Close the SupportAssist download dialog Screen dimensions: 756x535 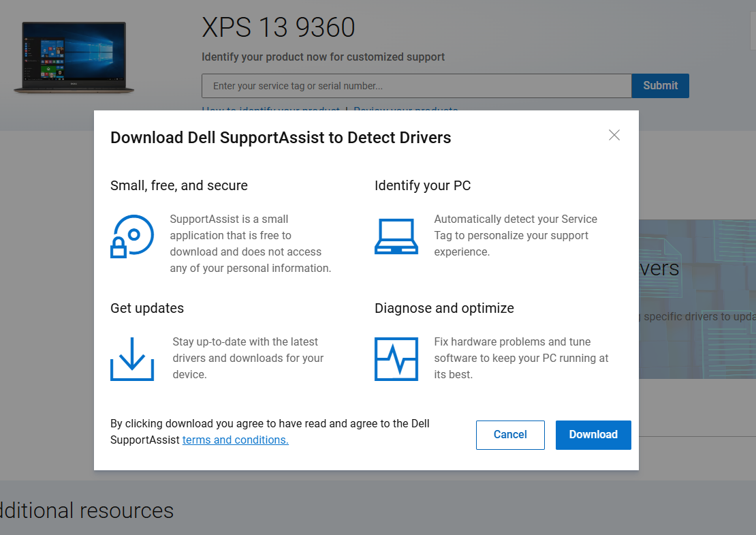614,135
